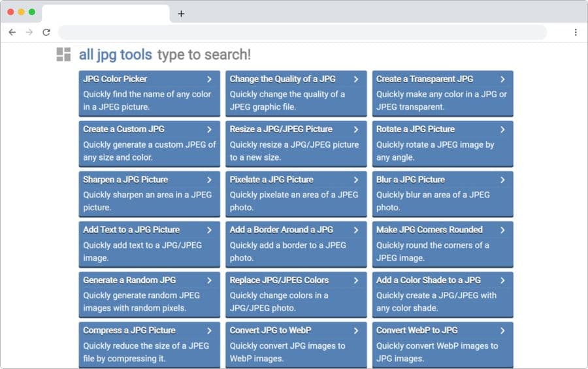Click 'Quickly sharpen an area in a JPEG' description
This screenshot has height=369, width=588.
point(148,201)
